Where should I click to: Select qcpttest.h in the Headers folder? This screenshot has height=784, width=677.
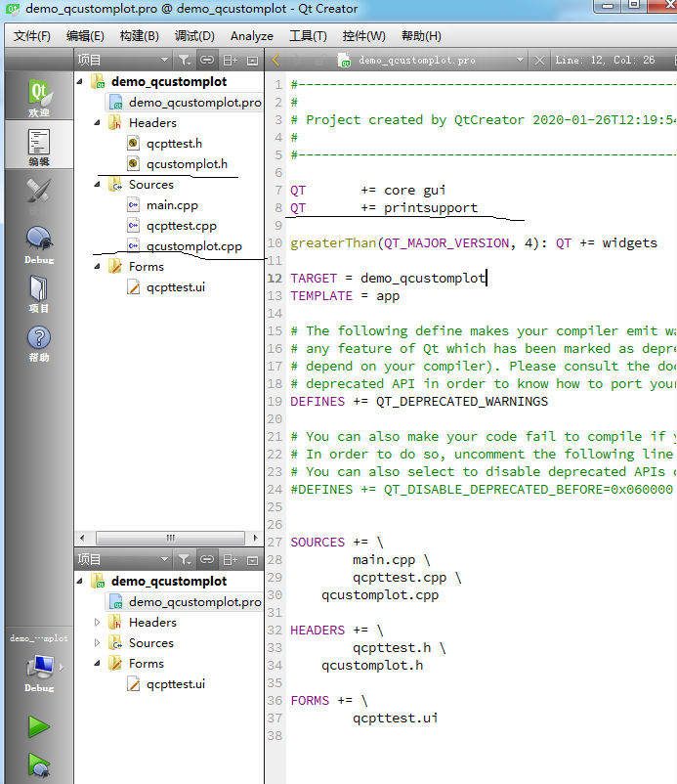coord(174,144)
